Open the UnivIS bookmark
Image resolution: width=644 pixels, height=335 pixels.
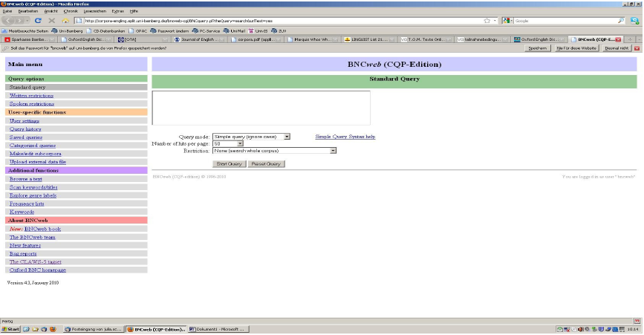[258, 30]
